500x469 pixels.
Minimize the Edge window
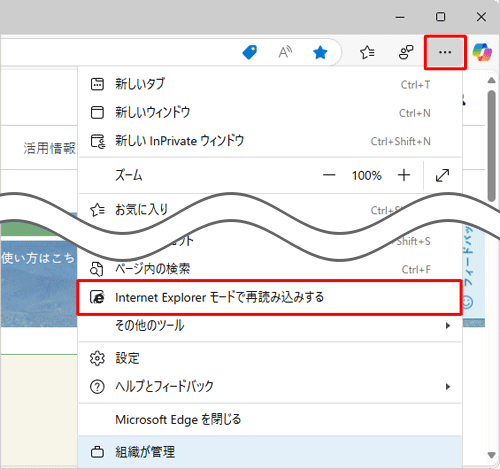point(400,17)
